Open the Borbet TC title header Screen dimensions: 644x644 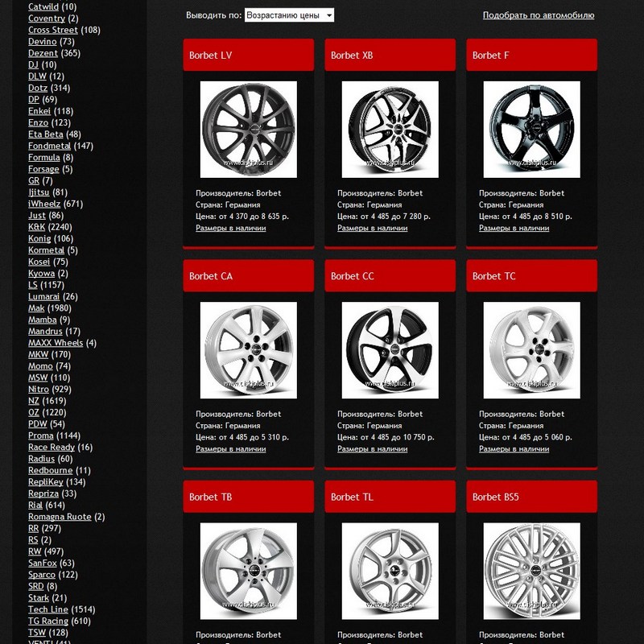pos(532,276)
